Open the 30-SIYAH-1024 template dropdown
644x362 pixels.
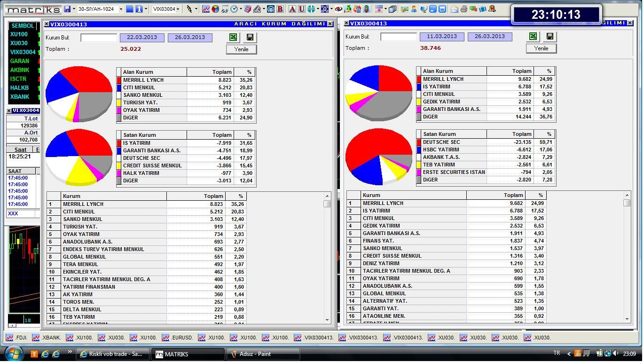pyautogui.click(x=121, y=9)
